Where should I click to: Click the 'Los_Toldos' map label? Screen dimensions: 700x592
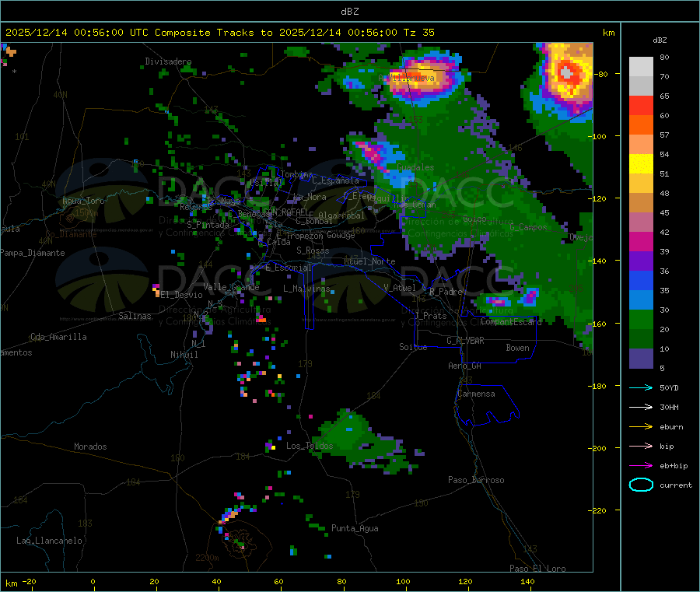(x=310, y=446)
